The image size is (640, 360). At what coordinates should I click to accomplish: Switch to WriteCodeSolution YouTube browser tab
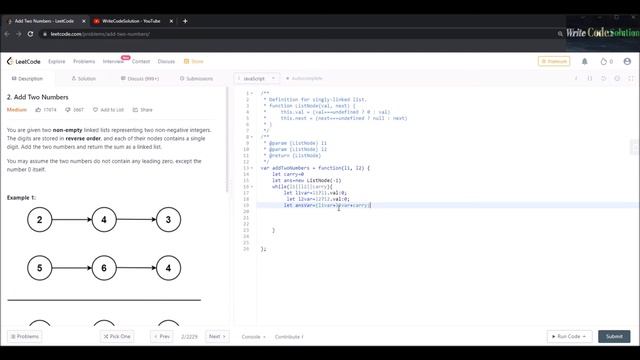pyautogui.click(x=131, y=21)
